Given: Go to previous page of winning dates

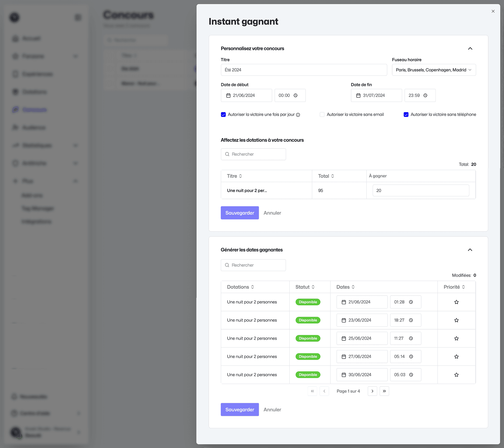Looking at the screenshot, I should coord(324,391).
